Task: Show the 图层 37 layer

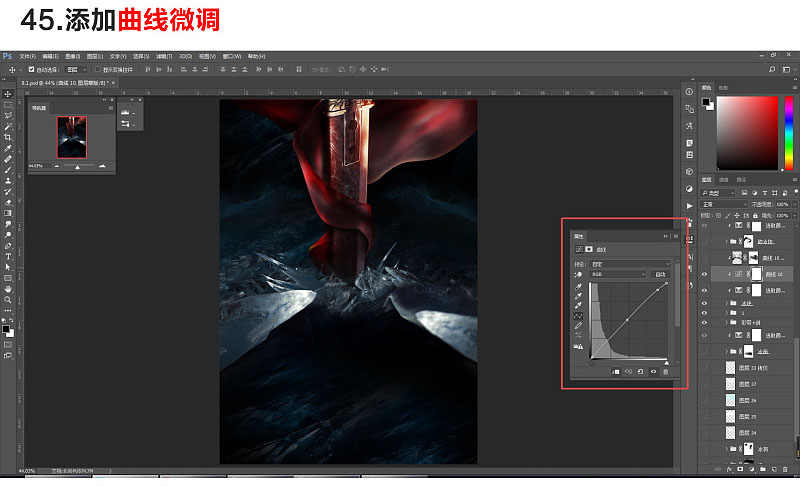Action: click(704, 383)
